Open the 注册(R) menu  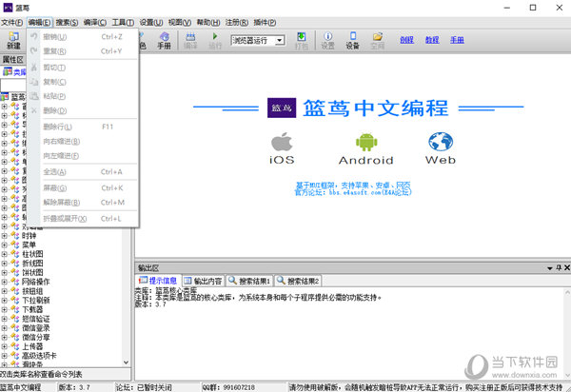(237, 23)
